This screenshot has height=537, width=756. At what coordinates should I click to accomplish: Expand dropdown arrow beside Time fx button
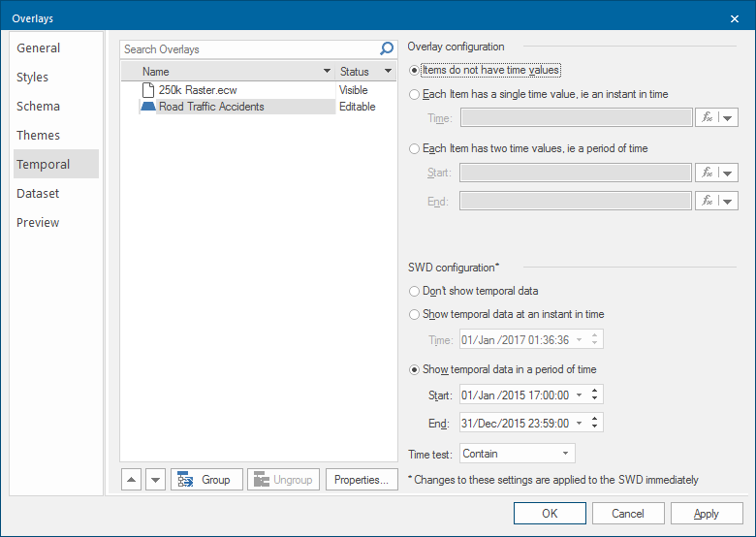point(728,117)
